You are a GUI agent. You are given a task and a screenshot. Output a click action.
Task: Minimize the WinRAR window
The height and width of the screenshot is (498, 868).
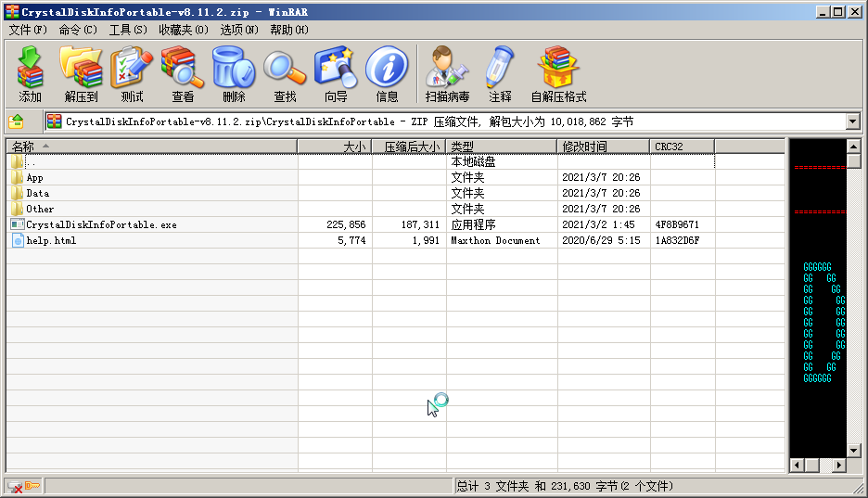[823, 12]
